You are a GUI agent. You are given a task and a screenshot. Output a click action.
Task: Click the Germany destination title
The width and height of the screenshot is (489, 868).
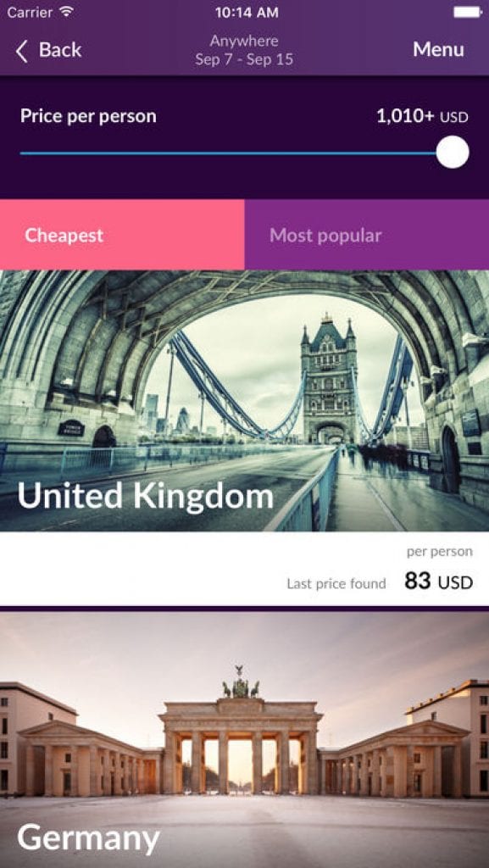(88, 838)
